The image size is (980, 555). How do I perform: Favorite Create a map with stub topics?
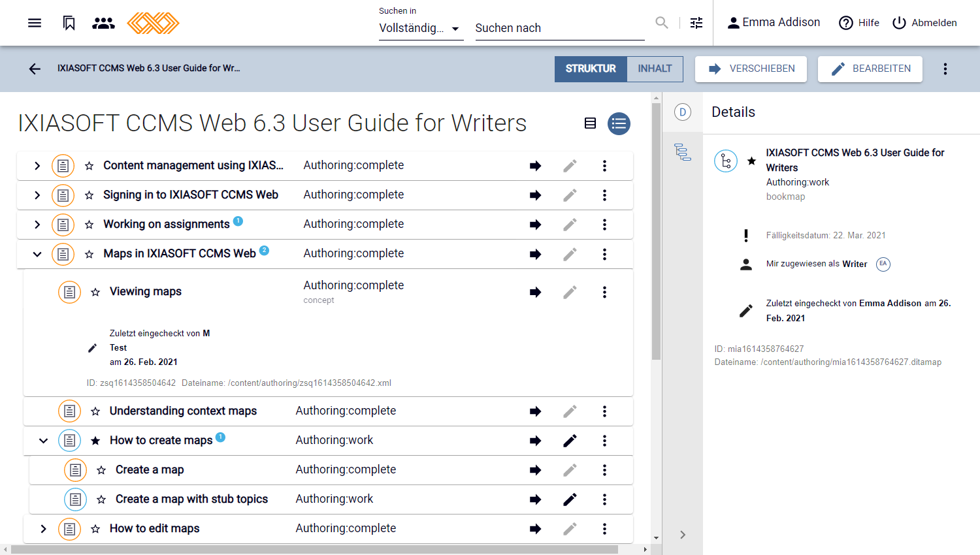[x=101, y=499]
